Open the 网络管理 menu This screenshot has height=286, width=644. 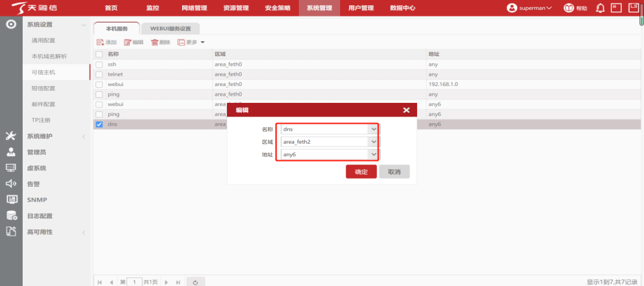pyautogui.click(x=194, y=8)
